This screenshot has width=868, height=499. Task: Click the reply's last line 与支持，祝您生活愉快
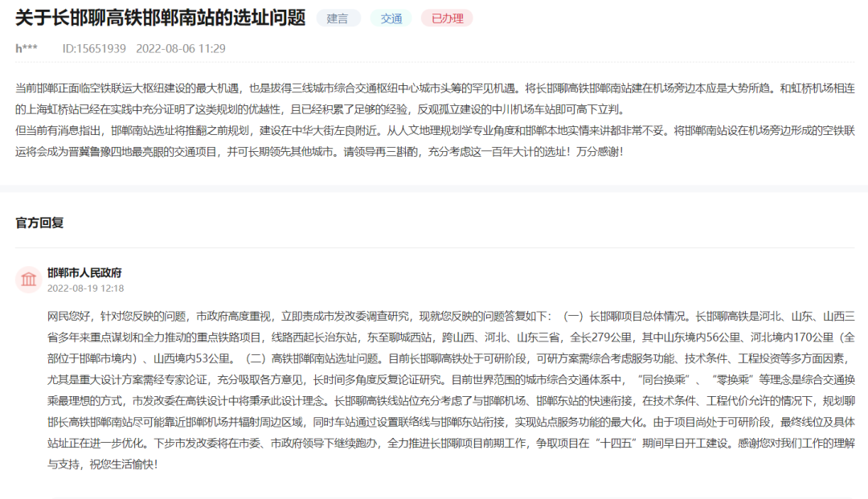(102, 464)
